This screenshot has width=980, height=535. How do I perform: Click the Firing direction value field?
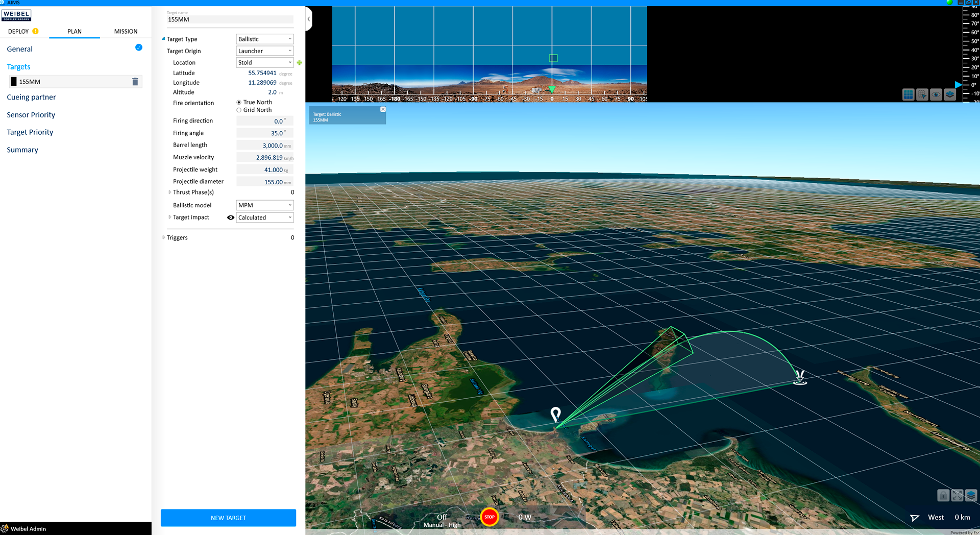tap(264, 121)
